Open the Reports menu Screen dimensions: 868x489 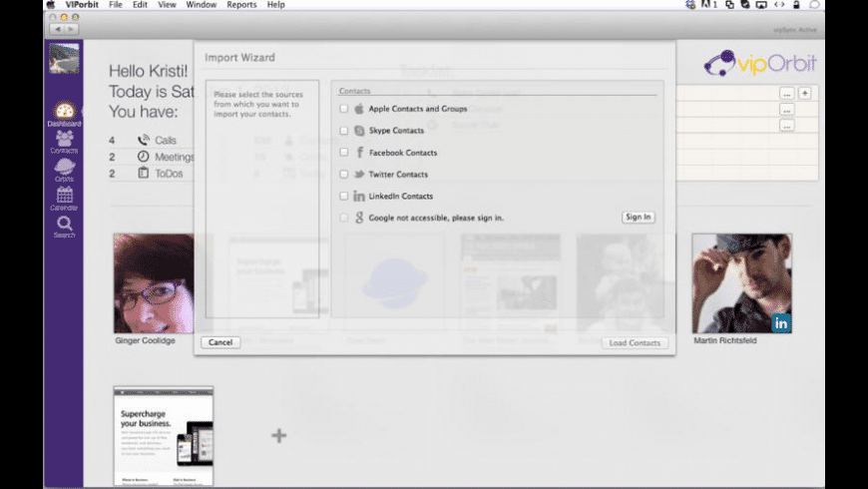pos(241,5)
